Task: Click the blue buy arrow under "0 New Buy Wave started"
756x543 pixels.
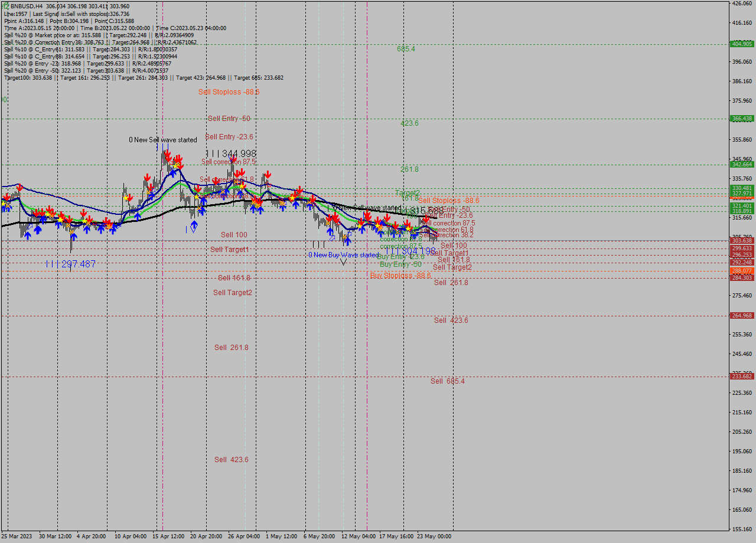Action: (348, 240)
